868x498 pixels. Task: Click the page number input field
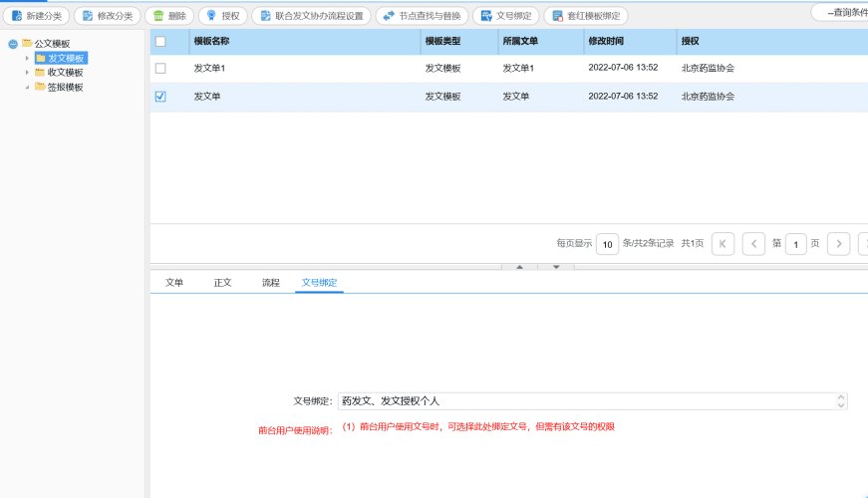pos(796,244)
